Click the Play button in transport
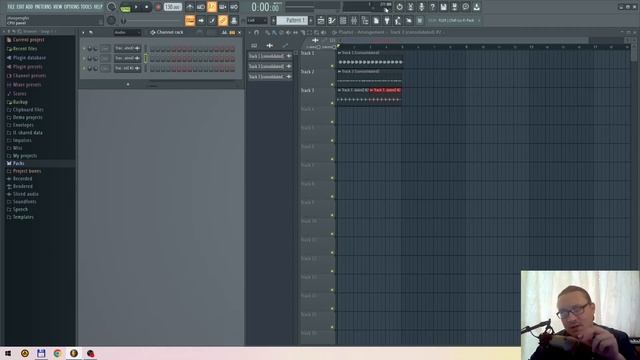 136,7
